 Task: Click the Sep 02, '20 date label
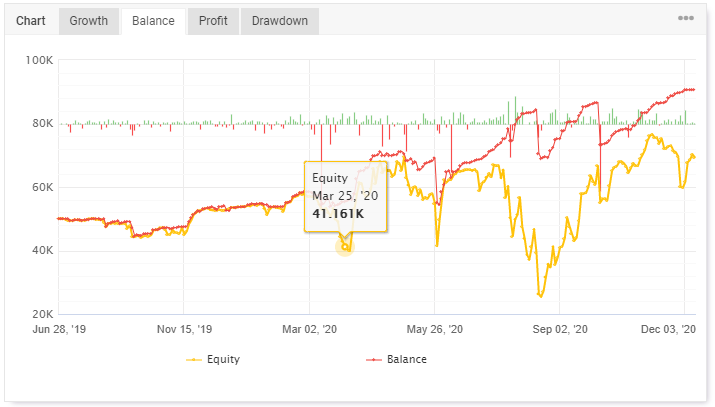pyautogui.click(x=560, y=328)
